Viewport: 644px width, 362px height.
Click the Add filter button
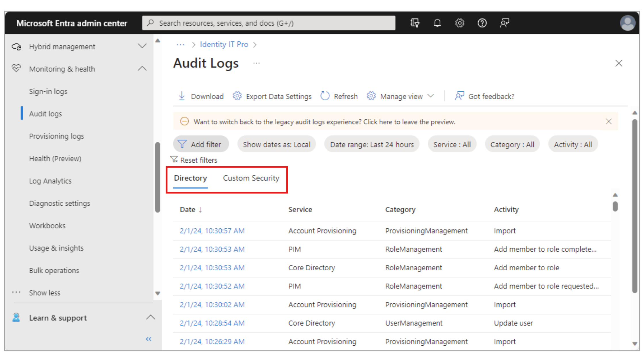(x=201, y=144)
